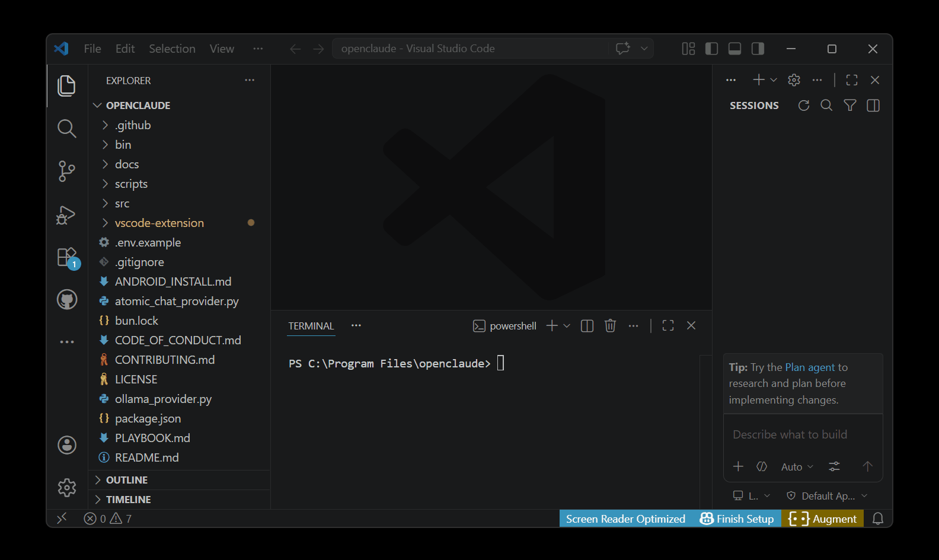Open the GitHub activity bar icon
The image size is (939, 560).
pos(66,300)
